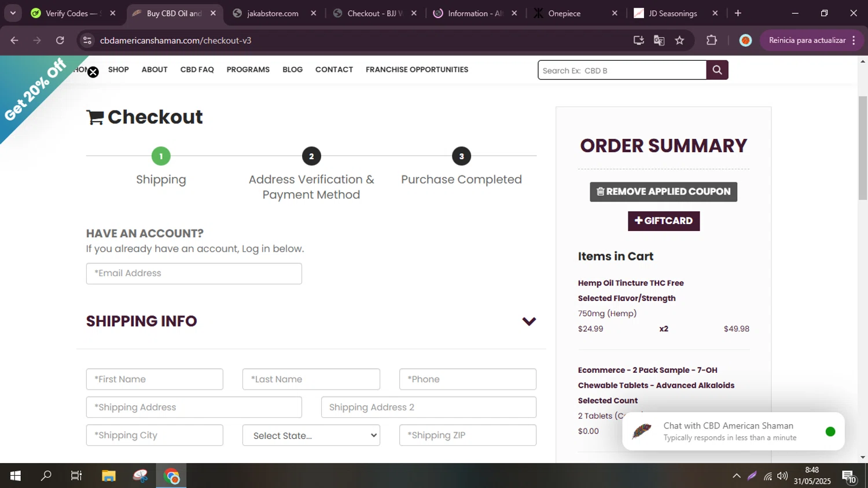This screenshot has height=488, width=868.
Task: Go to CBD FAQ page
Action: coord(197,69)
